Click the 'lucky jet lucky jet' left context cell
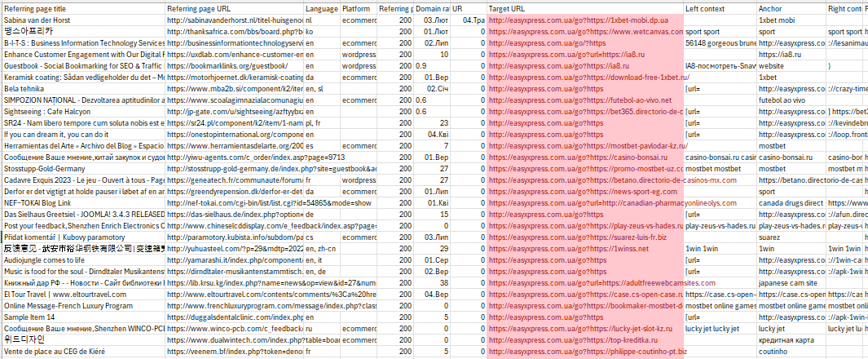 pyautogui.click(x=720, y=329)
